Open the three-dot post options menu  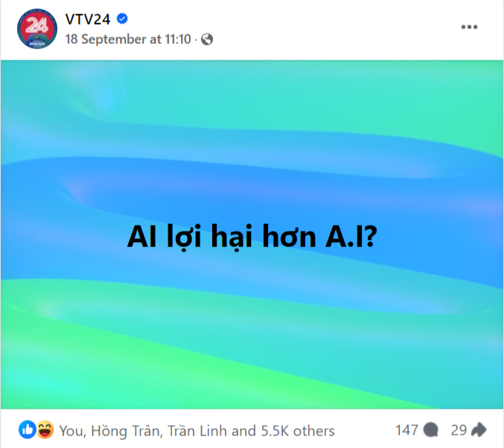click(469, 27)
